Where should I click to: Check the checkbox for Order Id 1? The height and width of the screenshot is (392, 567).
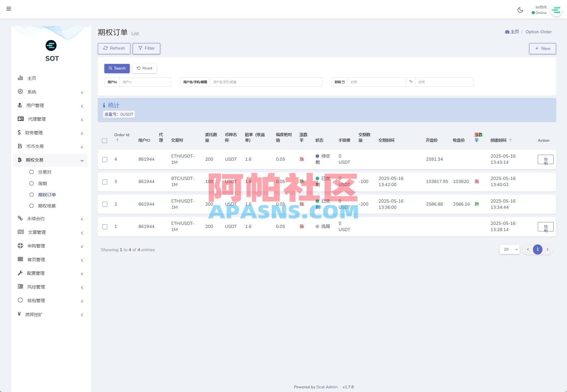[x=105, y=227]
